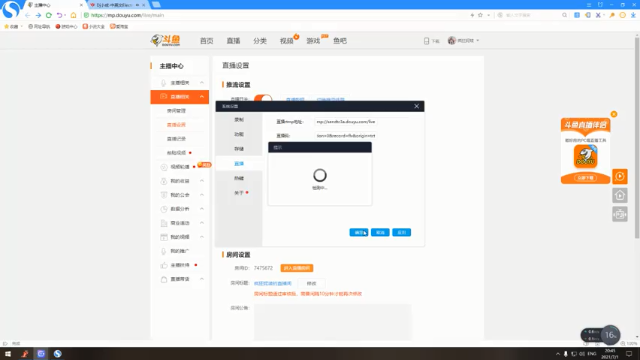Image resolution: width=640 pixels, height=360 pixels.
Task: Select 鱼吧 in Douyu navigation
Action: point(340,41)
